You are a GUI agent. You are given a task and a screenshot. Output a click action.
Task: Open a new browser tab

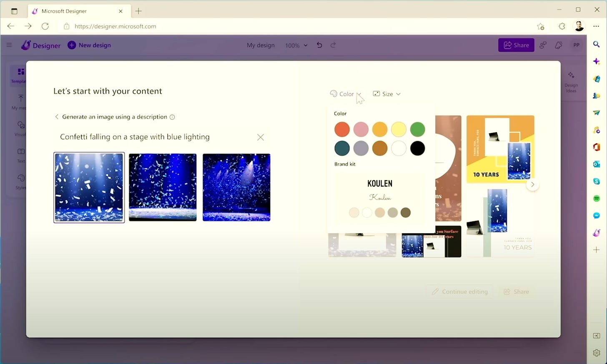pyautogui.click(x=138, y=11)
